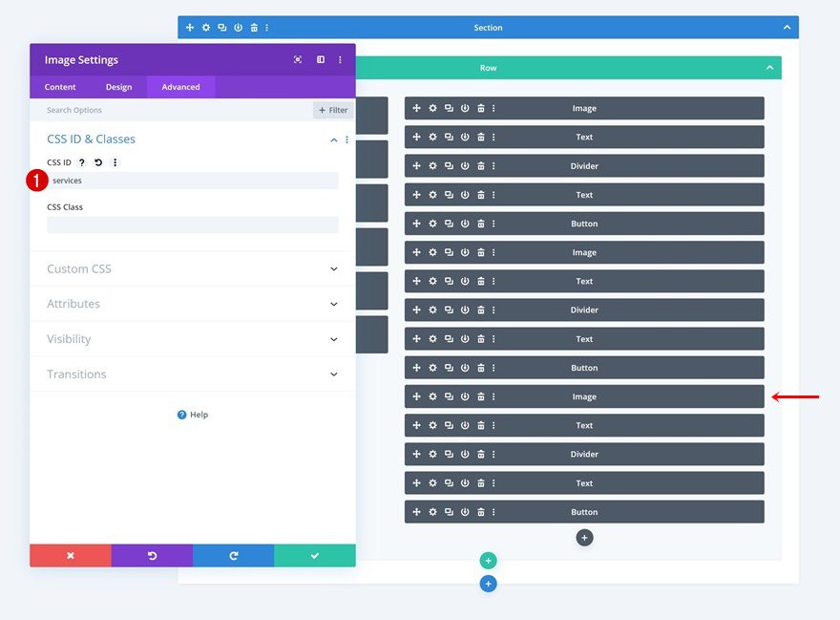Switch to the Content tab
Image resolution: width=840 pixels, height=620 pixels.
(60, 87)
